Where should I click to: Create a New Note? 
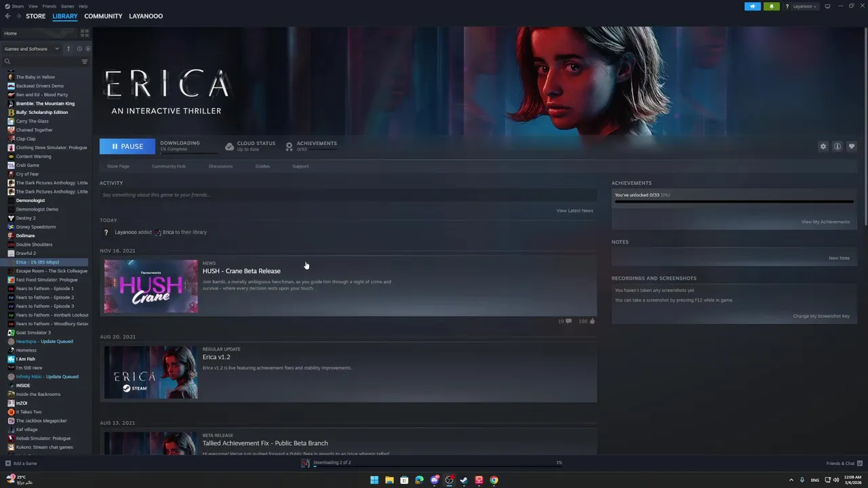coord(839,258)
